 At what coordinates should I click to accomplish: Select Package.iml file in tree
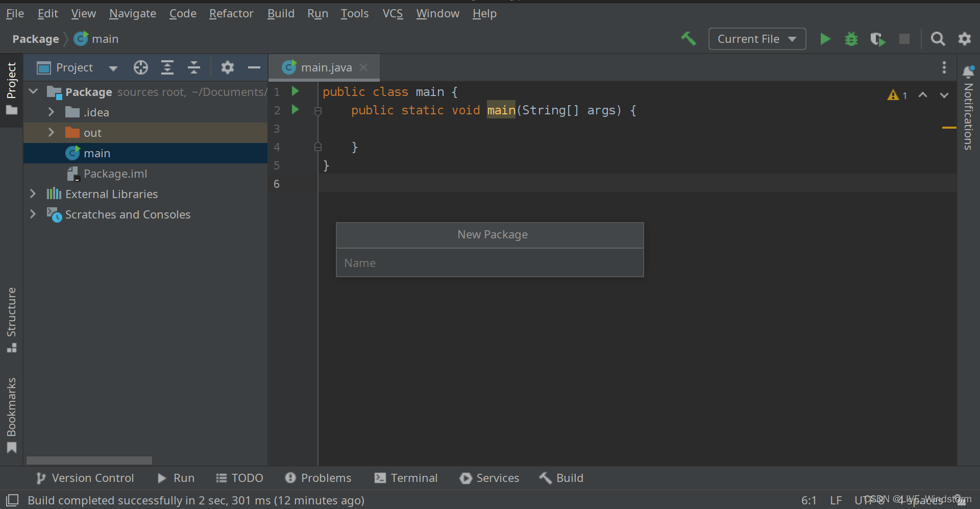click(145, 174)
